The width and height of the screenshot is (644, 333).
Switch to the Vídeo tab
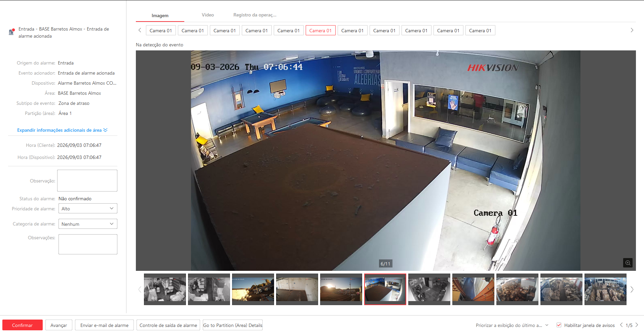tap(208, 15)
